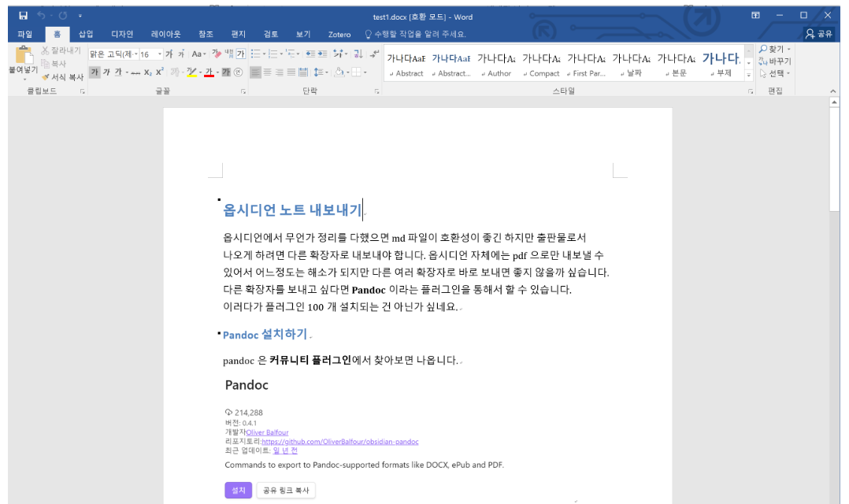
Task: Undo the last action in the quick access toolbar
Action: click(x=41, y=16)
